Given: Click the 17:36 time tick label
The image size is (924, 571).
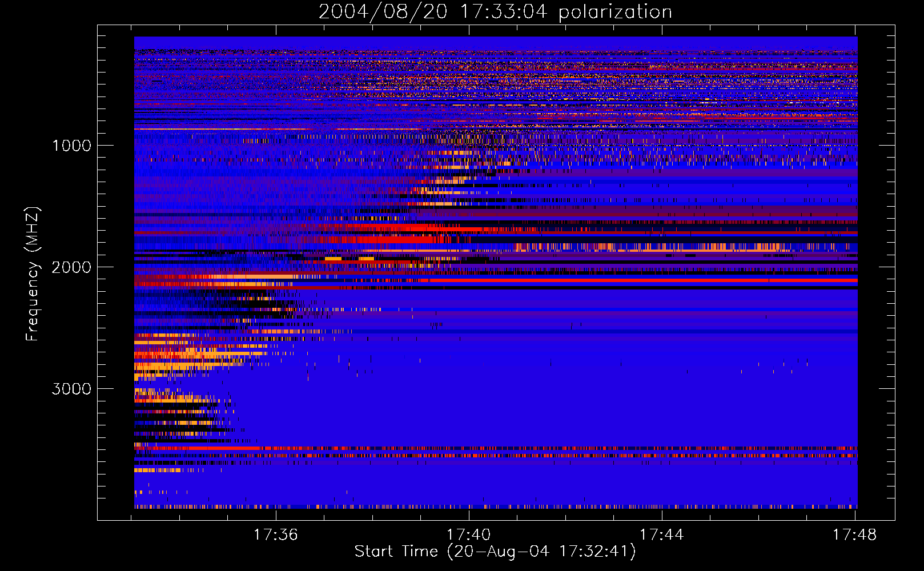Looking at the screenshot, I should tap(276, 535).
